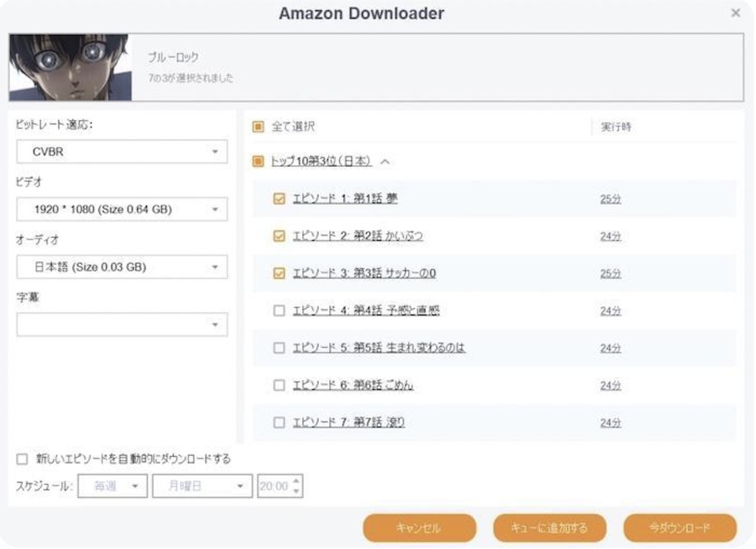756x549 pixels.
Task: Decrease schedule time with down arrow
Action: [x=297, y=491]
